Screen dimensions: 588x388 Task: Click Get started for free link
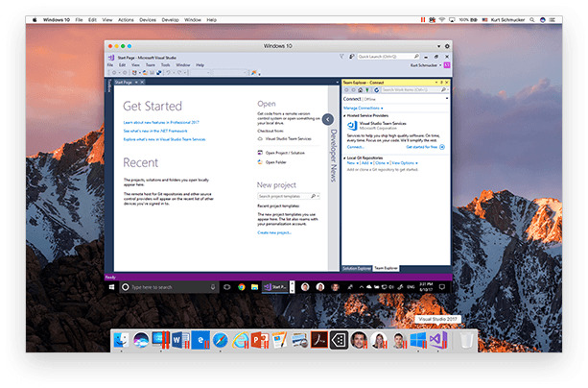pos(421,147)
